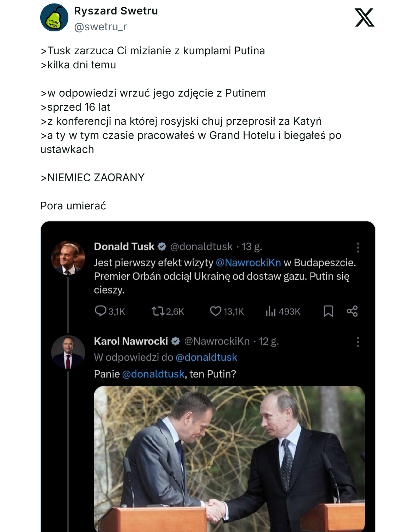The width and height of the screenshot is (416, 532).
Task: Click the retweet icon showing 2,6K
Action: [x=158, y=311]
